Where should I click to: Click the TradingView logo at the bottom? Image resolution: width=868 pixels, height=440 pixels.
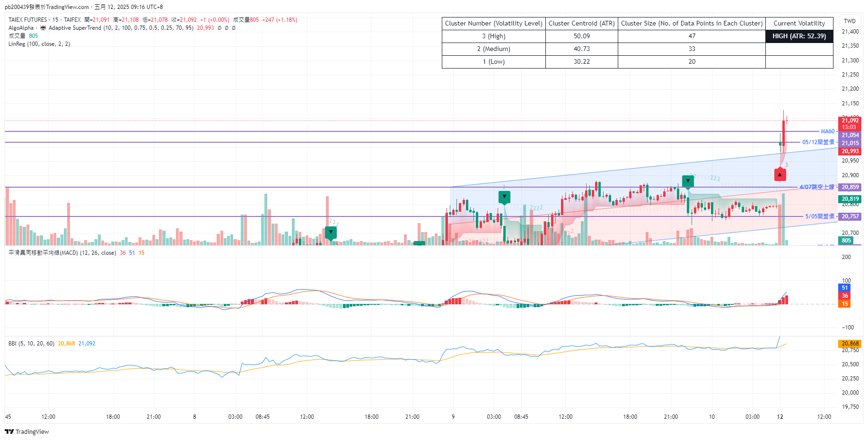(27, 431)
